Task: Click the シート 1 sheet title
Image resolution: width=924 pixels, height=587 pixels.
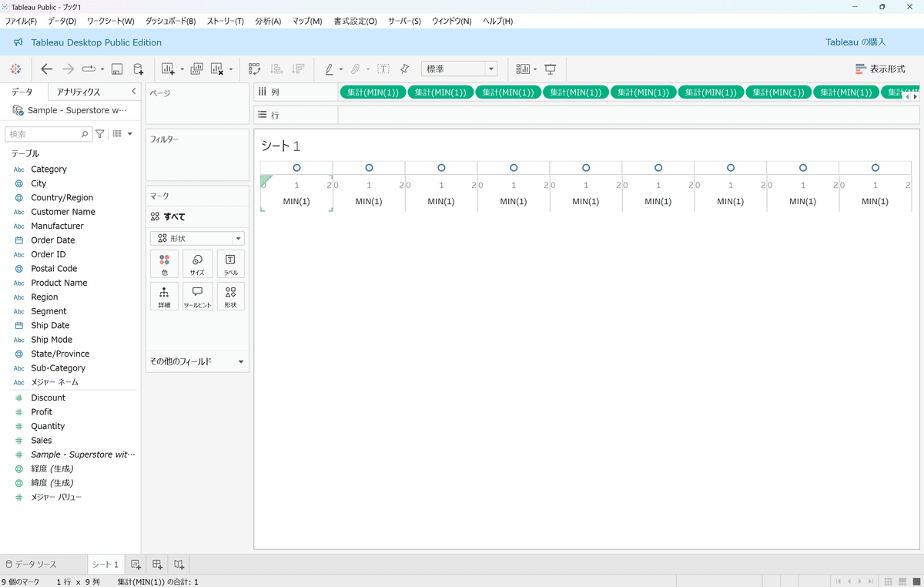Action: 280,146
